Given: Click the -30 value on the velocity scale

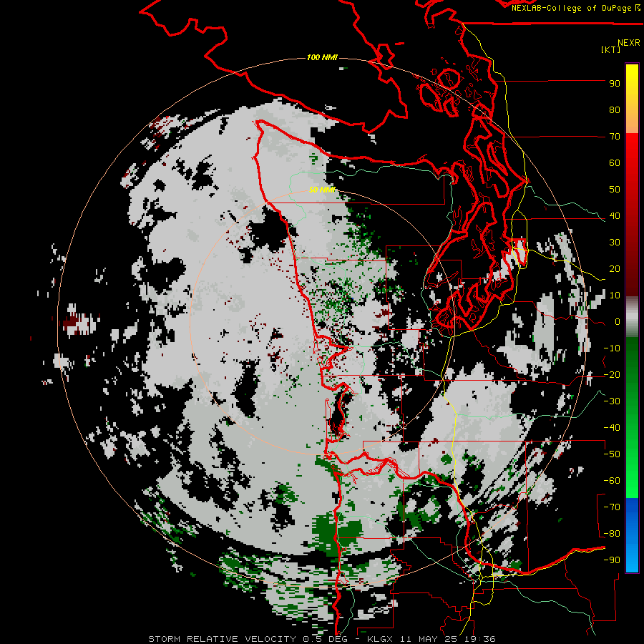Looking at the screenshot, I should pyautogui.click(x=612, y=401).
